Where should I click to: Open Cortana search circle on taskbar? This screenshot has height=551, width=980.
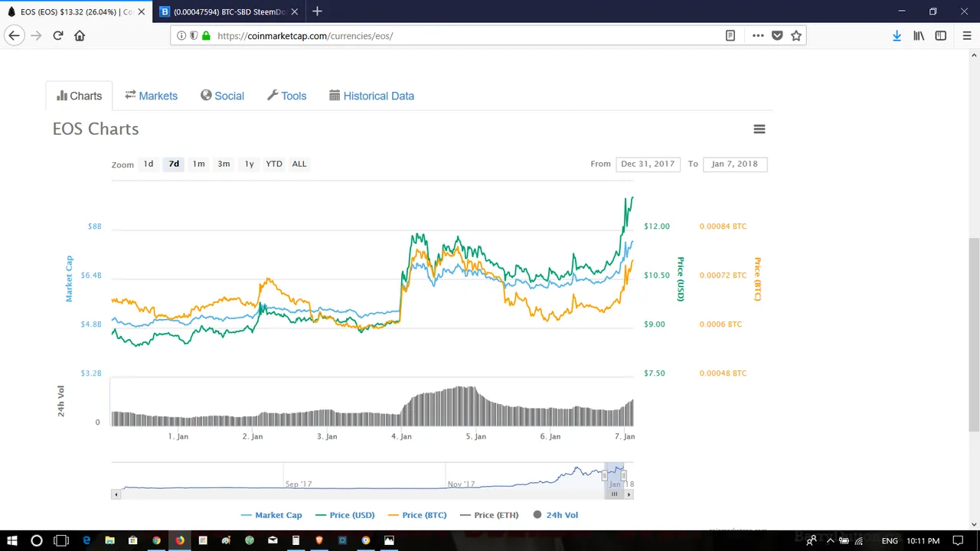tap(36, 540)
